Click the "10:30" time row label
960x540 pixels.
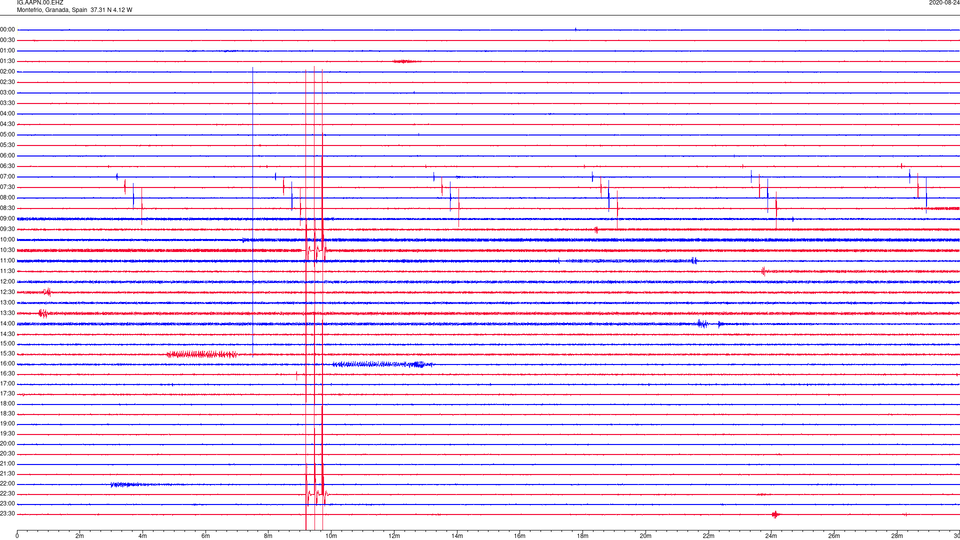click(8, 250)
